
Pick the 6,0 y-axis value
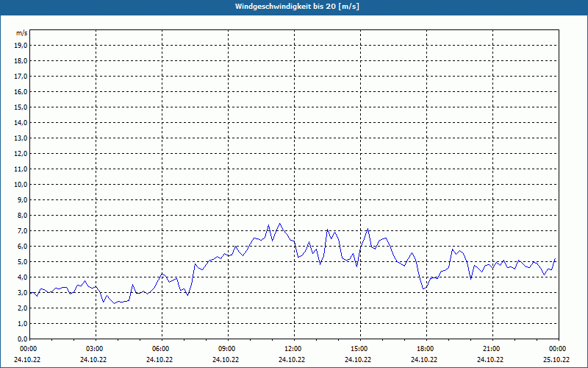coord(22,247)
